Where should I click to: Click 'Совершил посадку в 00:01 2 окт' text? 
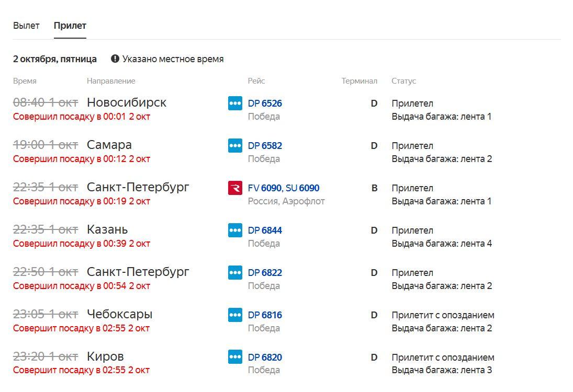click(82, 117)
